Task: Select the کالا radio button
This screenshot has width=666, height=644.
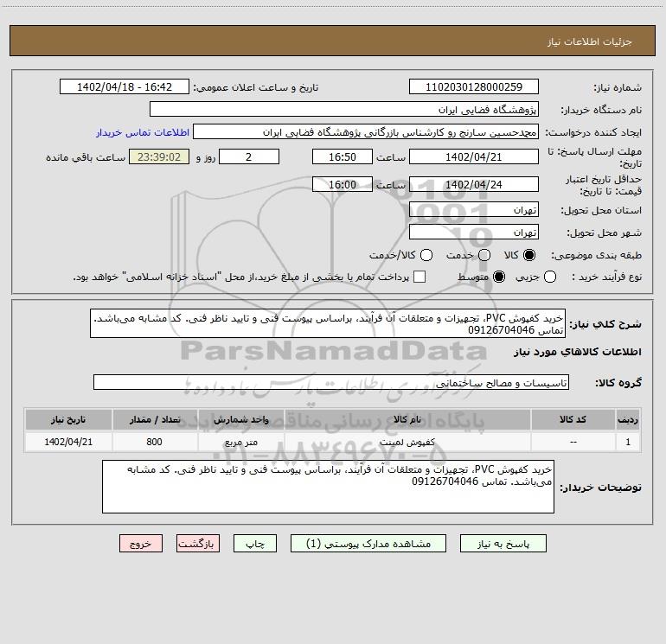Action: click(529, 255)
